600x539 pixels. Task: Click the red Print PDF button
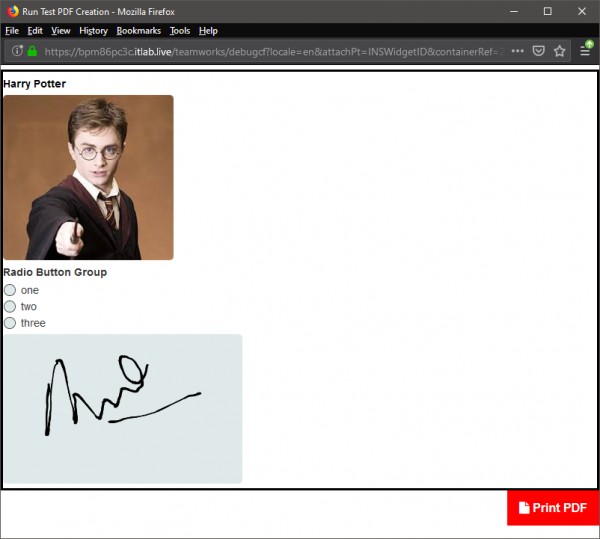tap(553, 508)
